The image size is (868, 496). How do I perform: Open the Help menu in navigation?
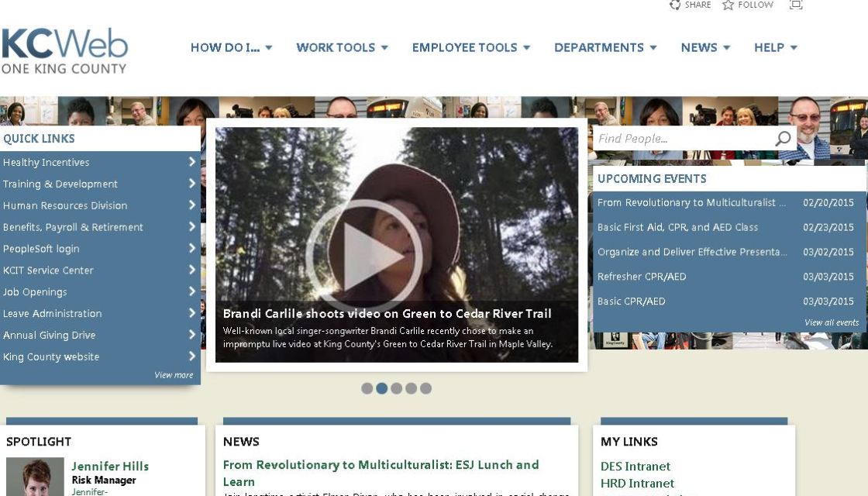[x=775, y=48]
